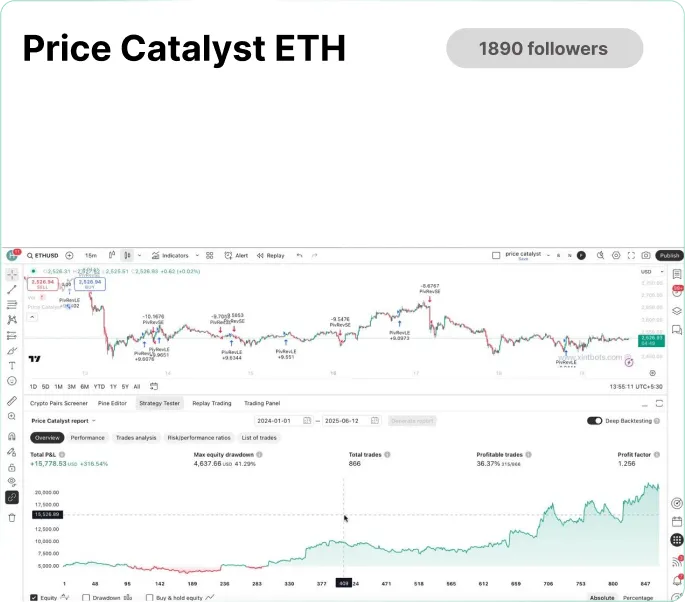Choose the ruler measure tool
The image size is (685, 602).
12,401
